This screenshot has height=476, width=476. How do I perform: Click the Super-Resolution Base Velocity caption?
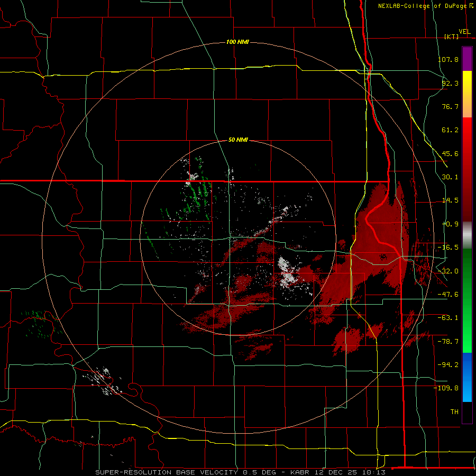pos(241,472)
